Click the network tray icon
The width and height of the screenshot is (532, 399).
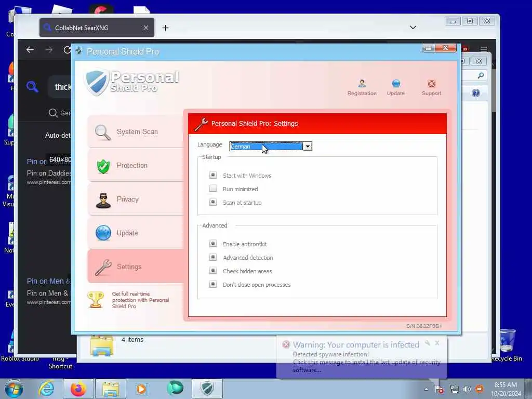(x=454, y=389)
